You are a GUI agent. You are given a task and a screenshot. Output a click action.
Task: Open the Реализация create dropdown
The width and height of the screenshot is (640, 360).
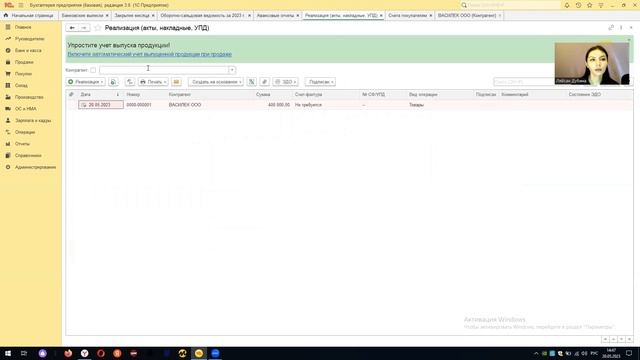pos(86,82)
